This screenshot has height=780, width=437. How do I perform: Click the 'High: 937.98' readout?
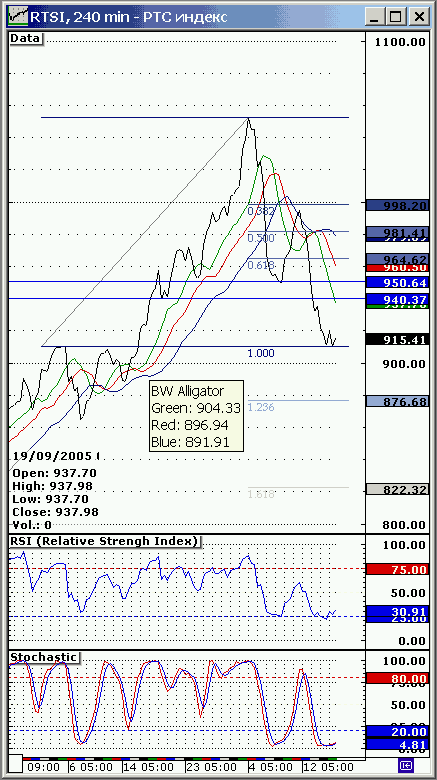point(52,486)
